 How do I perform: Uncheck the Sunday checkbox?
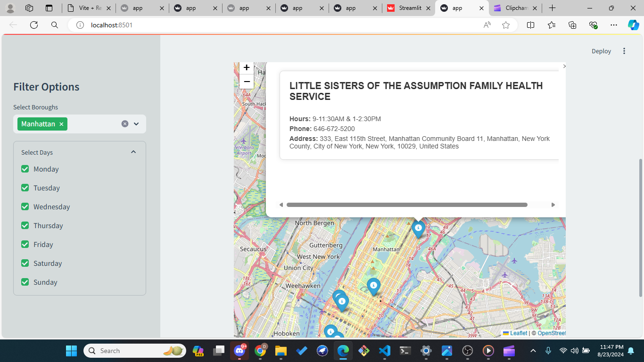[25, 282]
